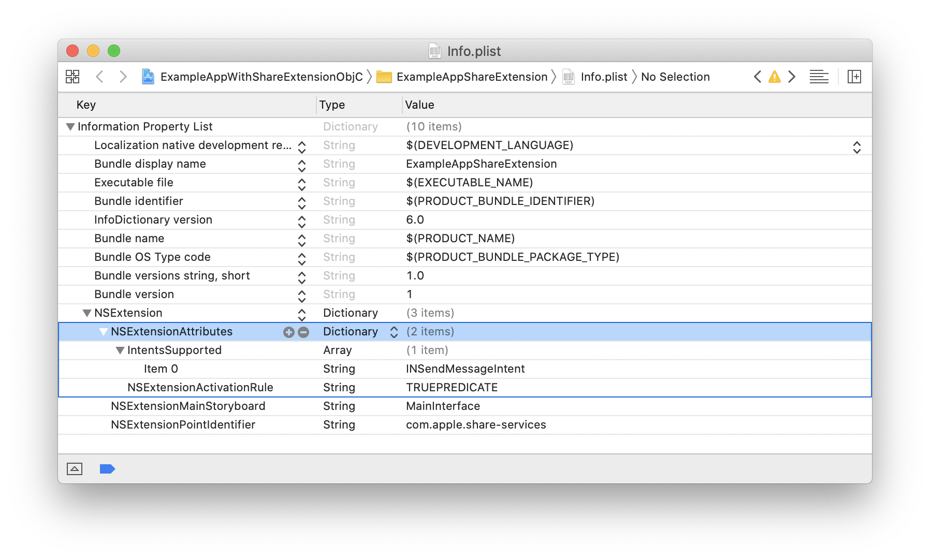930x560 pixels.
Task: Click the blue breakpoint tag icon
Action: pos(107,469)
